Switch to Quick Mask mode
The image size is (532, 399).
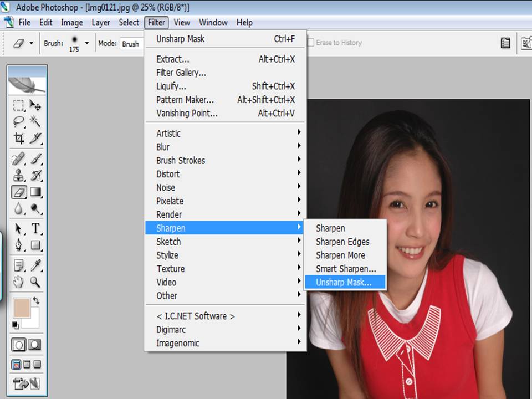(x=34, y=345)
